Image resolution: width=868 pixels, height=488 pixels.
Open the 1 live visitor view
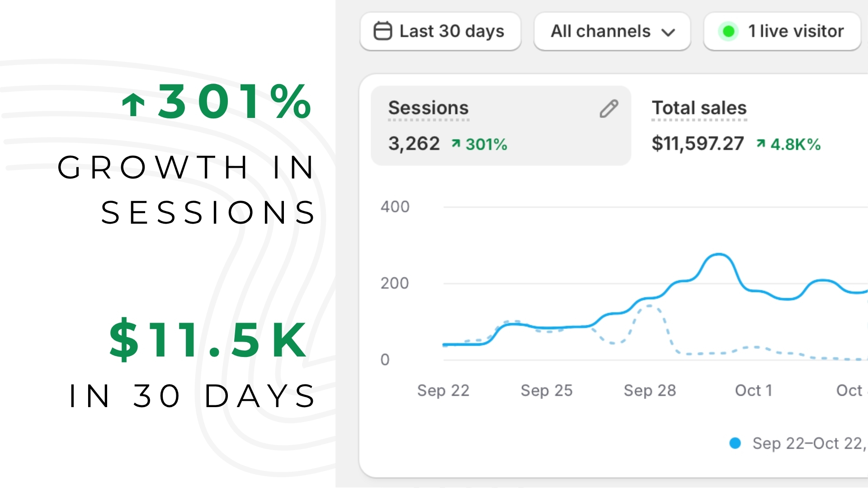pos(782,31)
